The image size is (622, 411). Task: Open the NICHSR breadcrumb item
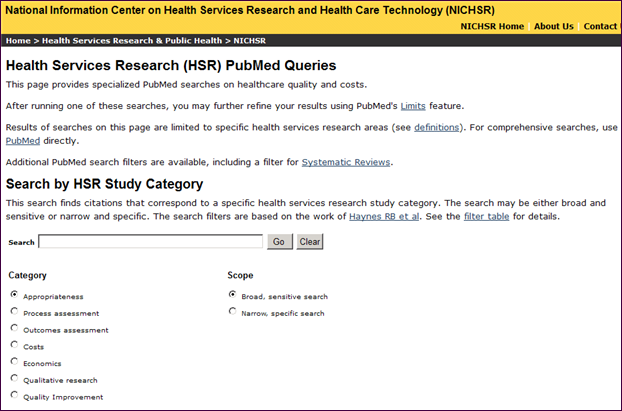(250, 40)
